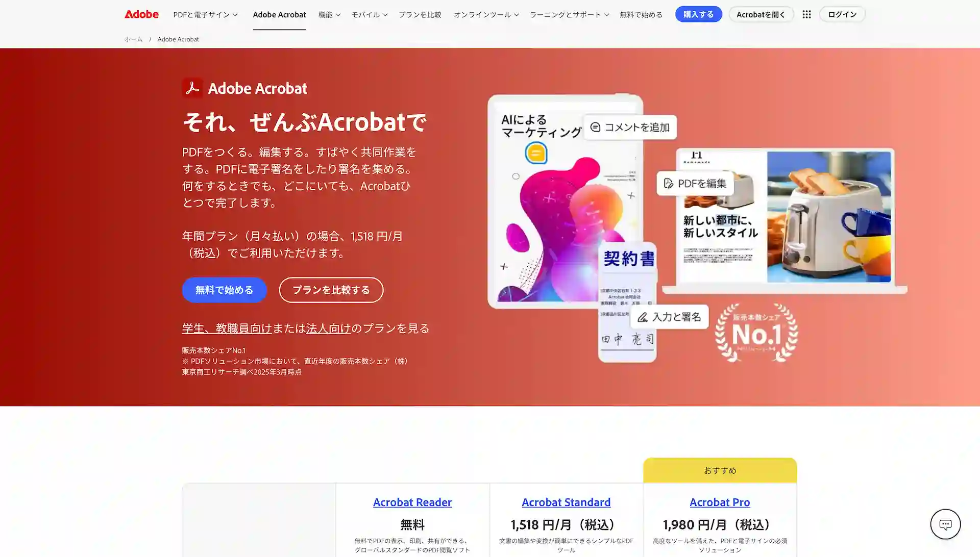Expand the PDFと電子サイン dropdown menu

[205, 14]
